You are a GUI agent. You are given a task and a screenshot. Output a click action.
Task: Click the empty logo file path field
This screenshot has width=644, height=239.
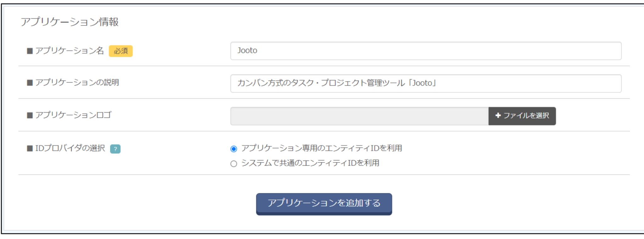[x=358, y=116]
